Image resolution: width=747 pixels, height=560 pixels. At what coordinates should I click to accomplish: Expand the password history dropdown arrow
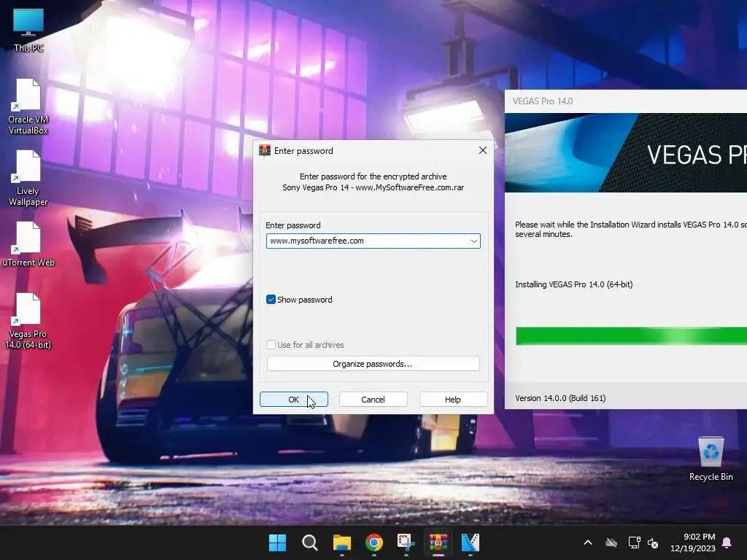click(474, 241)
